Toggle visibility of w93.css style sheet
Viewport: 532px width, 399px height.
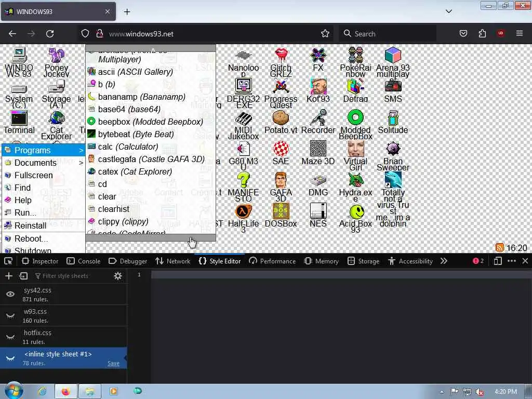(x=10, y=315)
